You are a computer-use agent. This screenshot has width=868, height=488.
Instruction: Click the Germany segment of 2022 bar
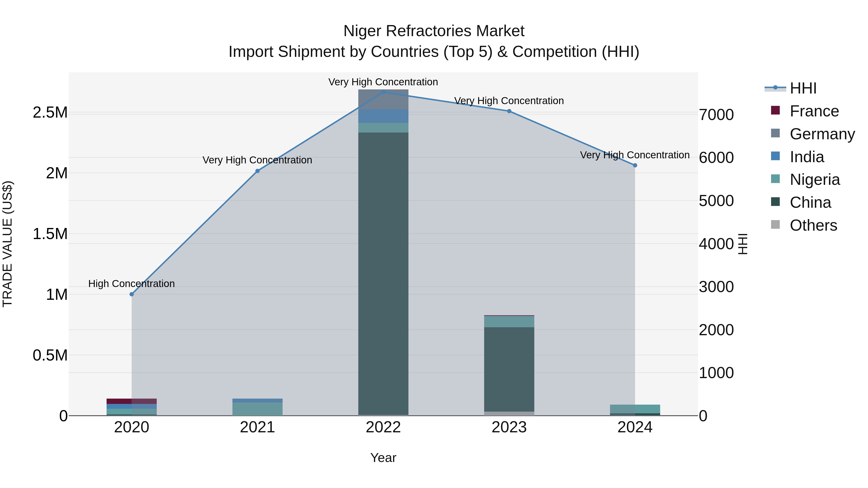tap(383, 99)
